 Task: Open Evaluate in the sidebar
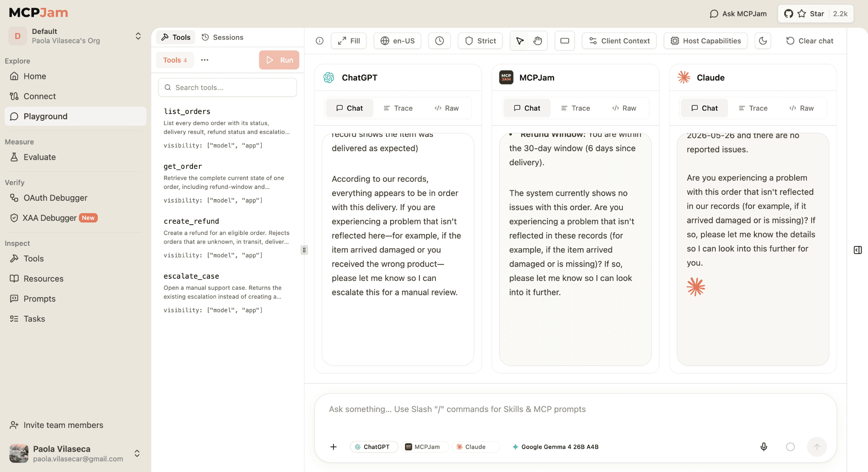[75, 157]
